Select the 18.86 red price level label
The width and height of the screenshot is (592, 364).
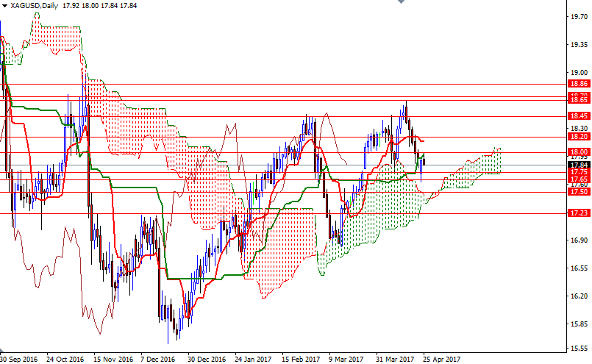tap(579, 84)
